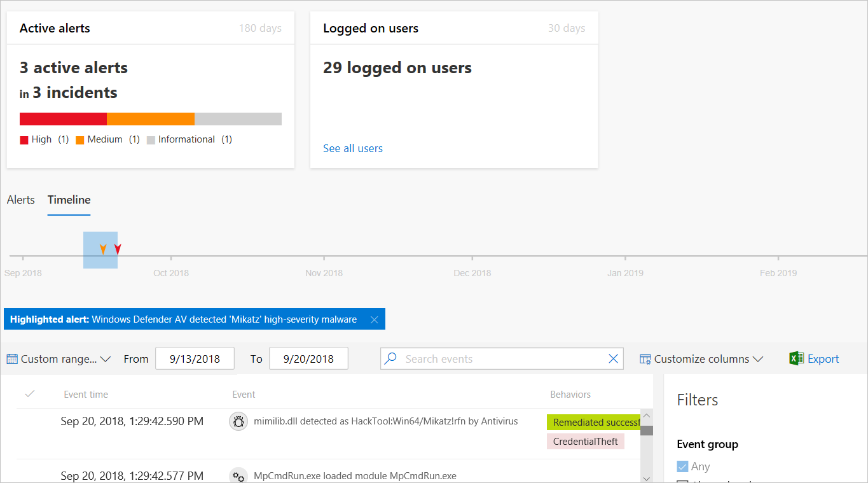Click the gray Informational bar segment

click(238, 119)
